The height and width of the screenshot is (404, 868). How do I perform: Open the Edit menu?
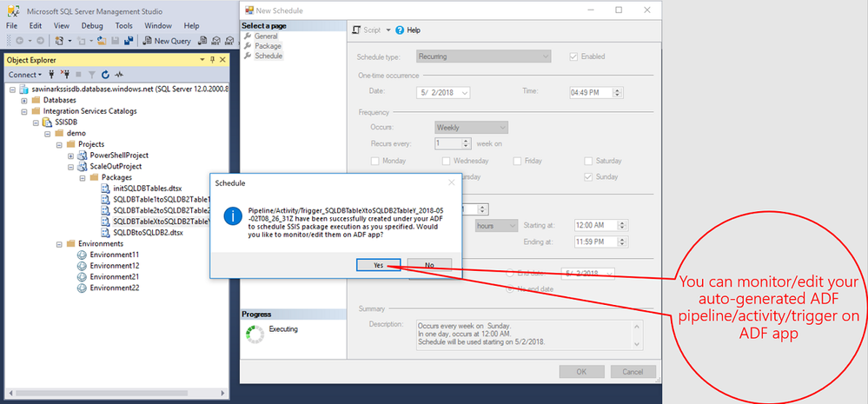(x=36, y=25)
